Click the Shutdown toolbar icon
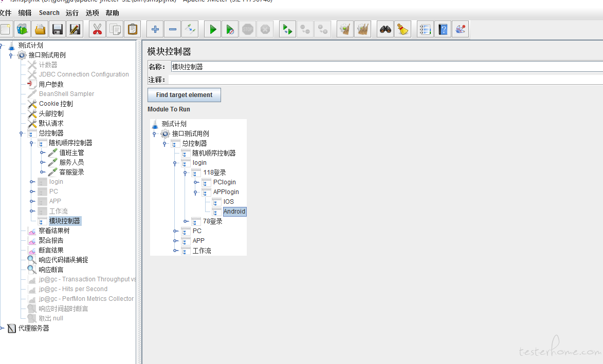603x364 pixels. [265, 29]
